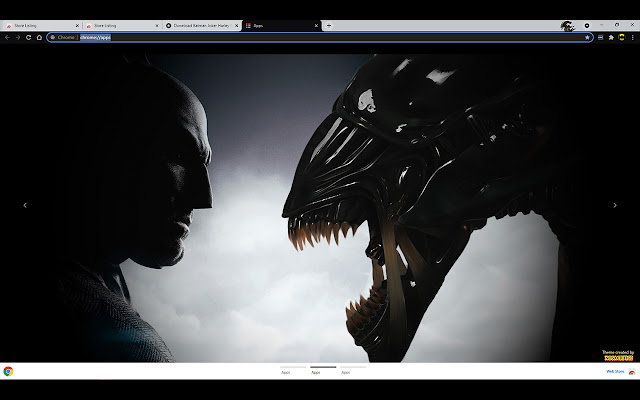Close the Apps tab
Image resolution: width=640 pixels, height=400 pixels.
click(x=316, y=26)
